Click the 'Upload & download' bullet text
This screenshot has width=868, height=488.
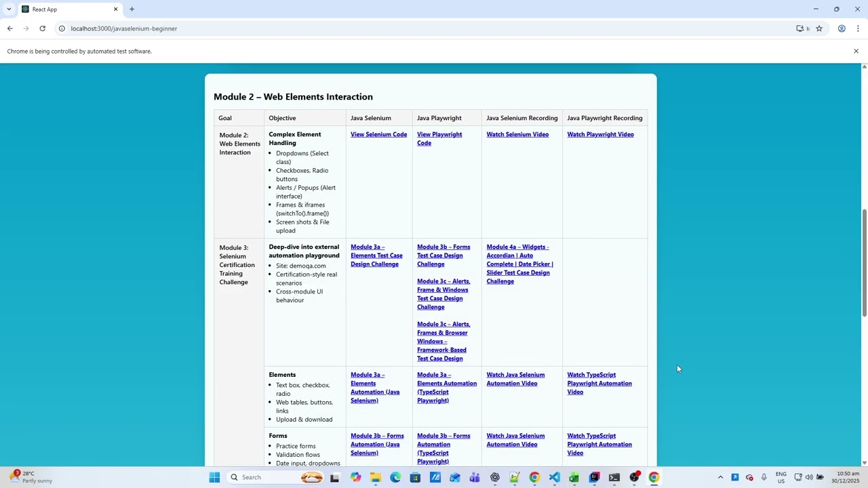(x=304, y=420)
